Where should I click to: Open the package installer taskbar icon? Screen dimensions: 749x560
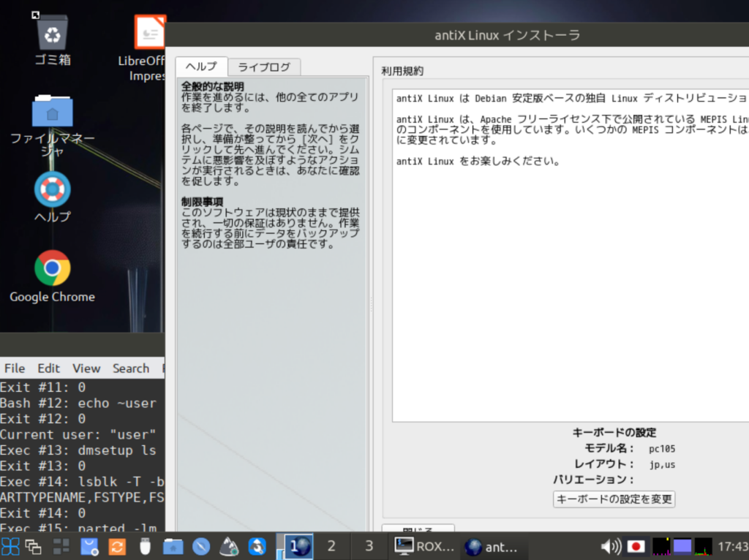89,547
